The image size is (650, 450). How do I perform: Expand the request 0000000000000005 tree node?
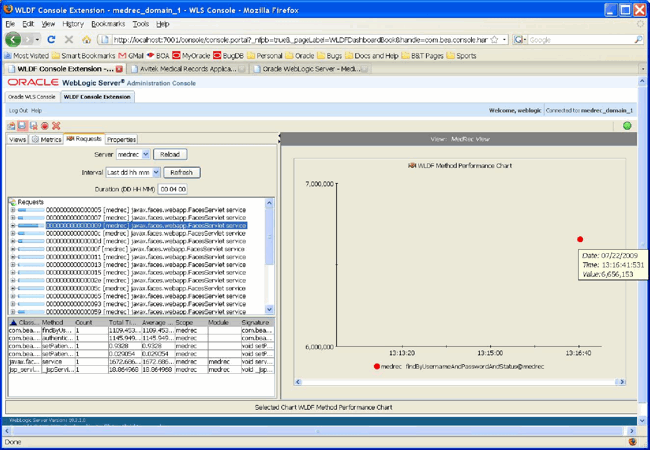pyautogui.click(x=13, y=209)
